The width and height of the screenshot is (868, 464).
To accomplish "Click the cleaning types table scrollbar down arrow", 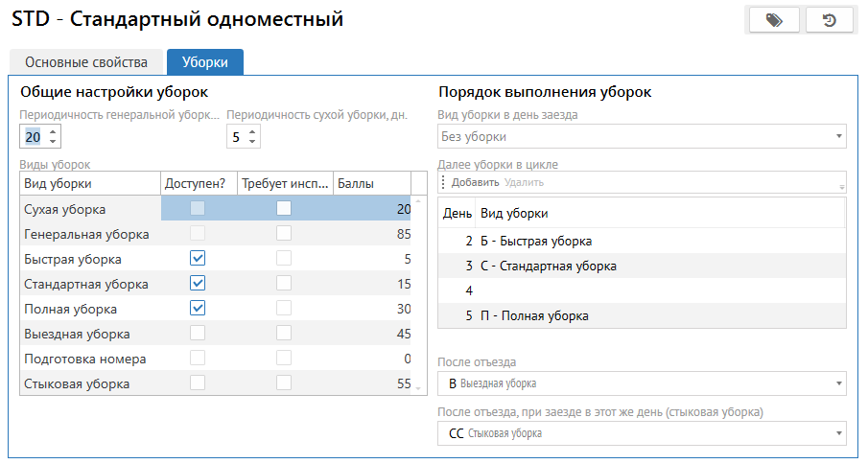I will (x=417, y=387).
